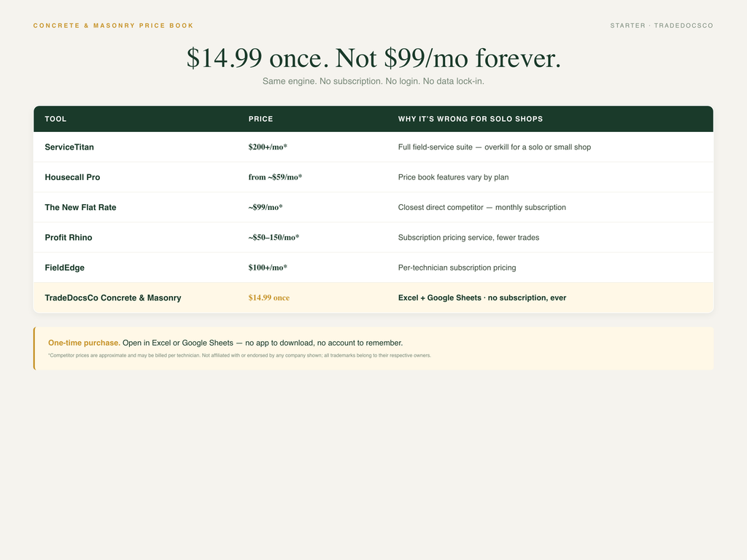Click the TOOL column header

(x=55, y=119)
